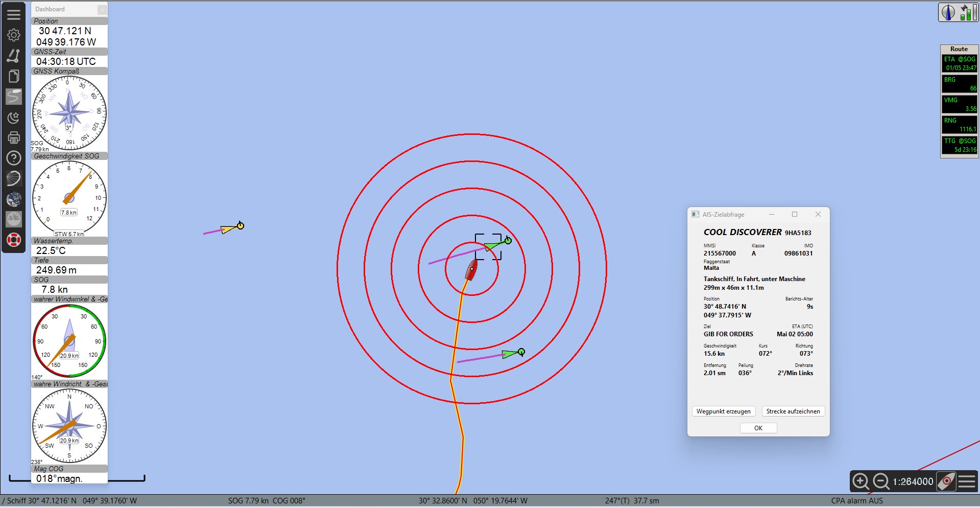The height and width of the screenshot is (508, 980).
Task: Click the RNG 1116.1 route field
Action: pyautogui.click(x=960, y=125)
